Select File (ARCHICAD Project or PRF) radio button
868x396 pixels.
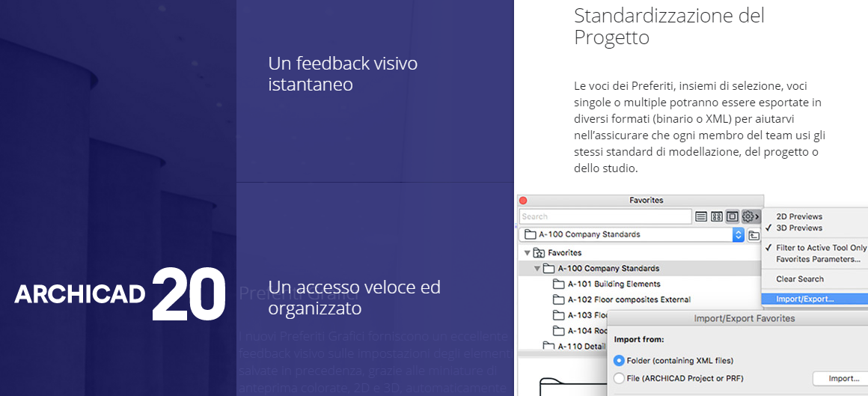pos(620,379)
